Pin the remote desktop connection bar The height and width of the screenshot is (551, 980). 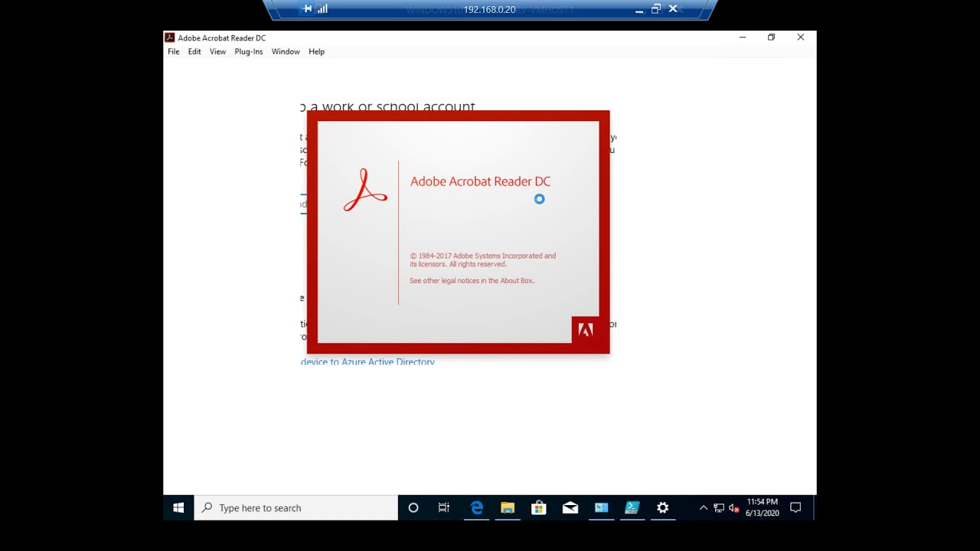point(308,9)
